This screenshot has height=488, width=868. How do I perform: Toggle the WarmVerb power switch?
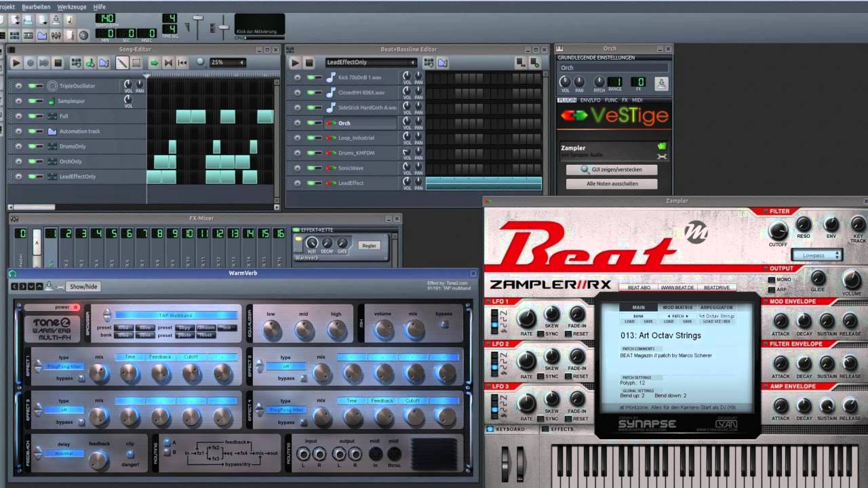click(76, 308)
